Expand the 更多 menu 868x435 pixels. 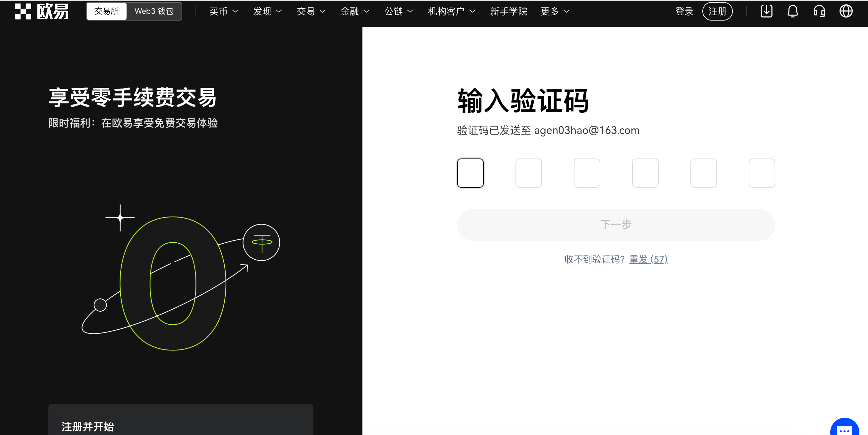tap(554, 11)
